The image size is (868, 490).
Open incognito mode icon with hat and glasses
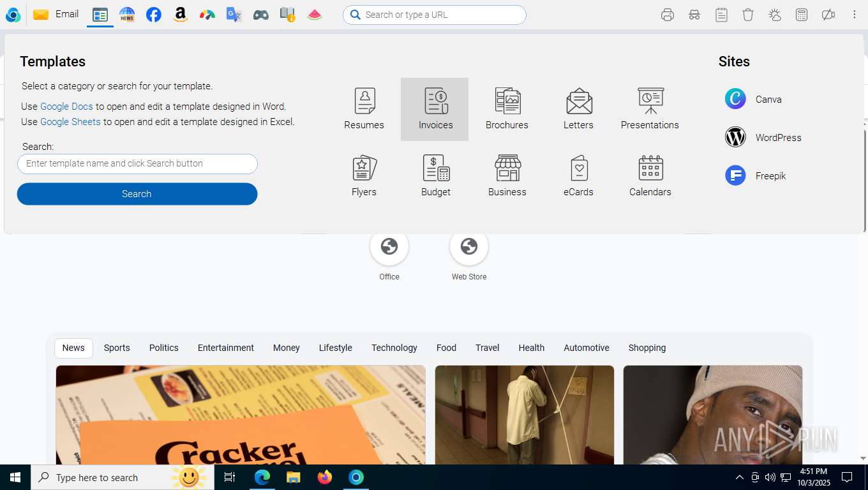[x=694, y=15]
